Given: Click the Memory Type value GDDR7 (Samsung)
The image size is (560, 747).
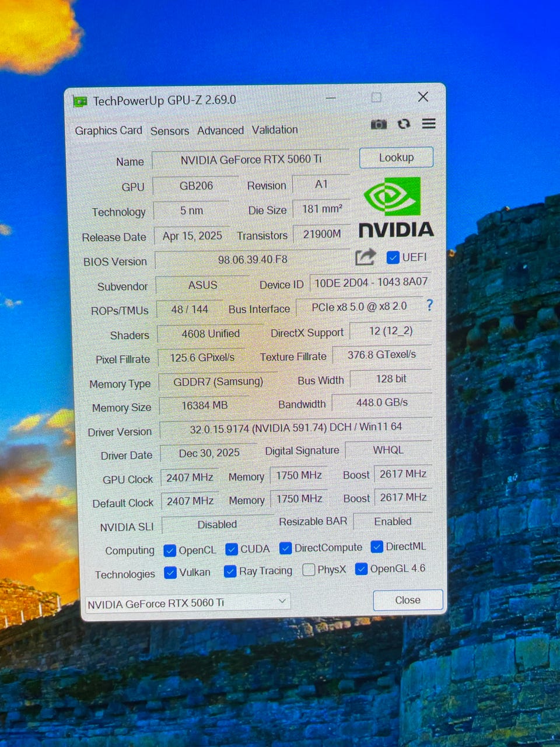Looking at the screenshot, I should 218,382.
